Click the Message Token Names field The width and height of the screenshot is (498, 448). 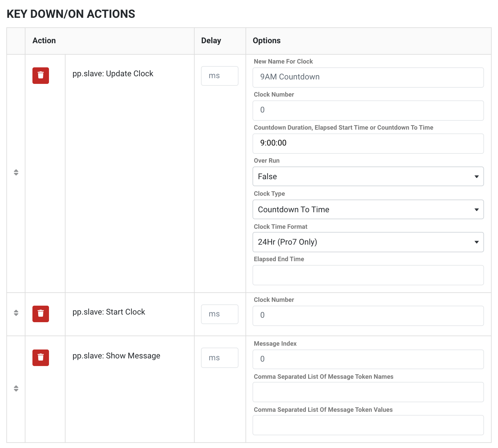(x=368, y=392)
